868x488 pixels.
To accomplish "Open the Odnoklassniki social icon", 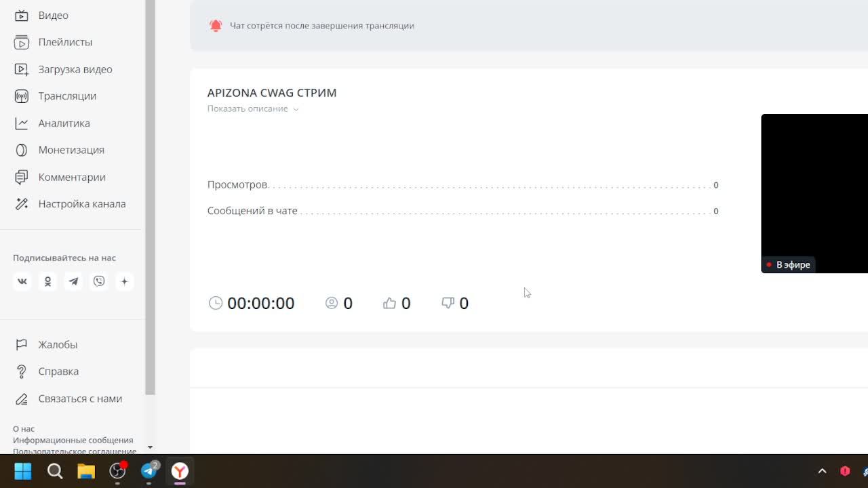I will point(47,281).
